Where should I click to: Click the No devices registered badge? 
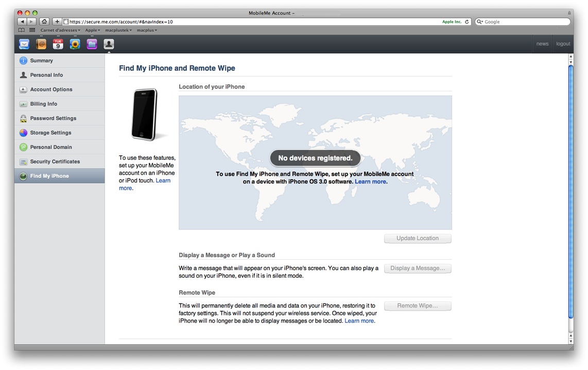point(315,158)
